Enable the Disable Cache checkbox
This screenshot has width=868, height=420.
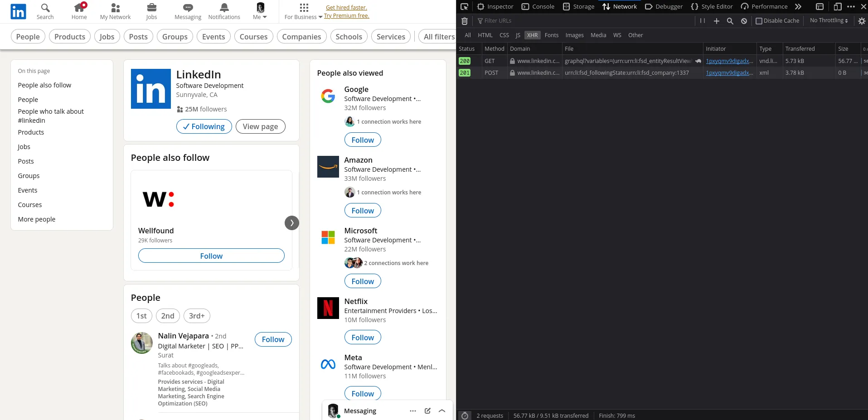click(759, 21)
